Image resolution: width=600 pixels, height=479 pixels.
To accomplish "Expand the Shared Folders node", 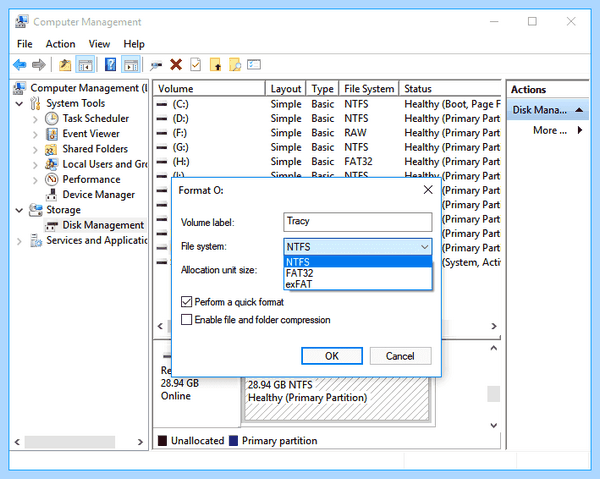I will pyautogui.click(x=35, y=150).
